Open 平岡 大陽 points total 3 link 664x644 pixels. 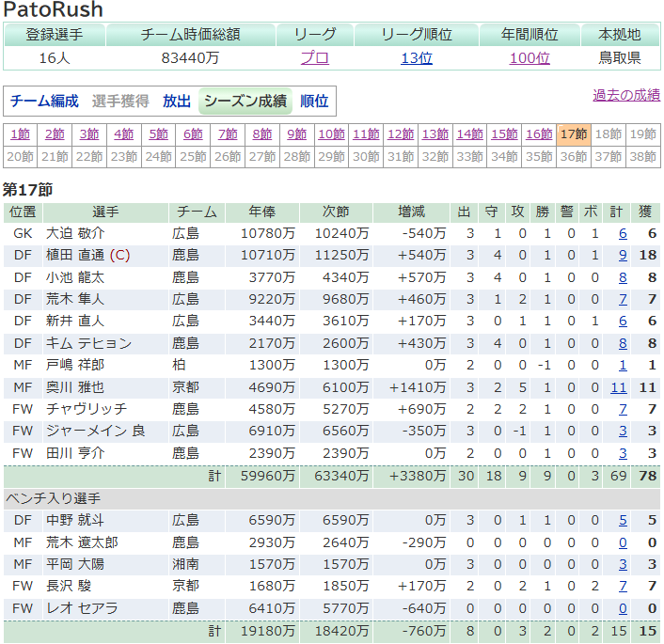(623, 564)
